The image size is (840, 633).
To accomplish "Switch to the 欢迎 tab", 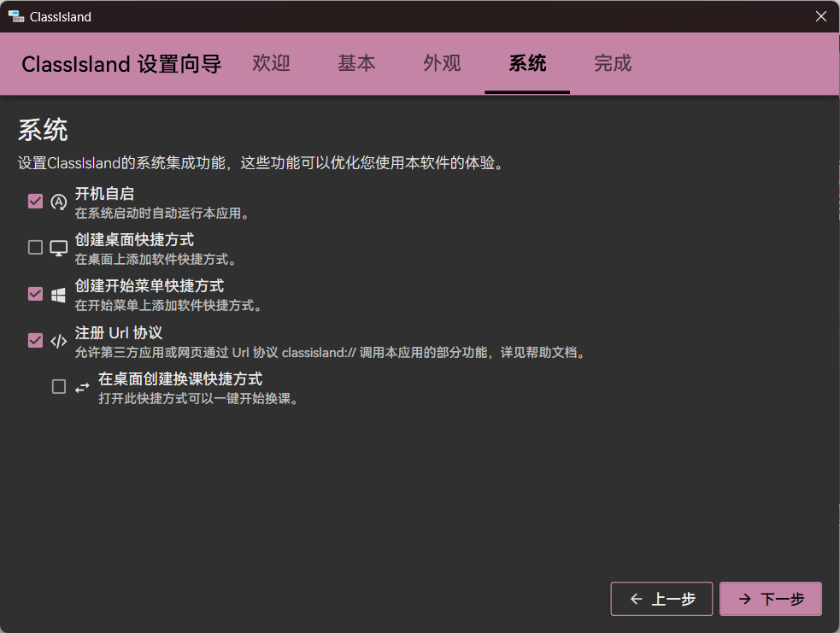I will tap(271, 63).
